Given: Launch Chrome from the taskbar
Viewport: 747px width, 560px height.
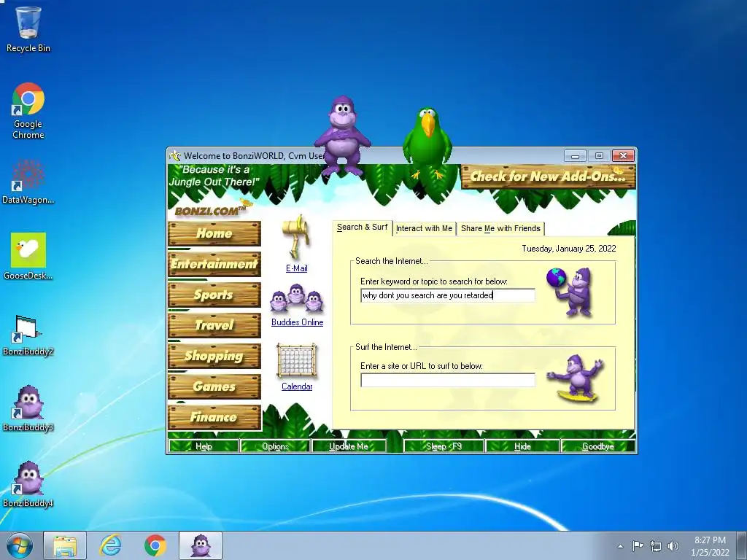Looking at the screenshot, I should (x=155, y=545).
